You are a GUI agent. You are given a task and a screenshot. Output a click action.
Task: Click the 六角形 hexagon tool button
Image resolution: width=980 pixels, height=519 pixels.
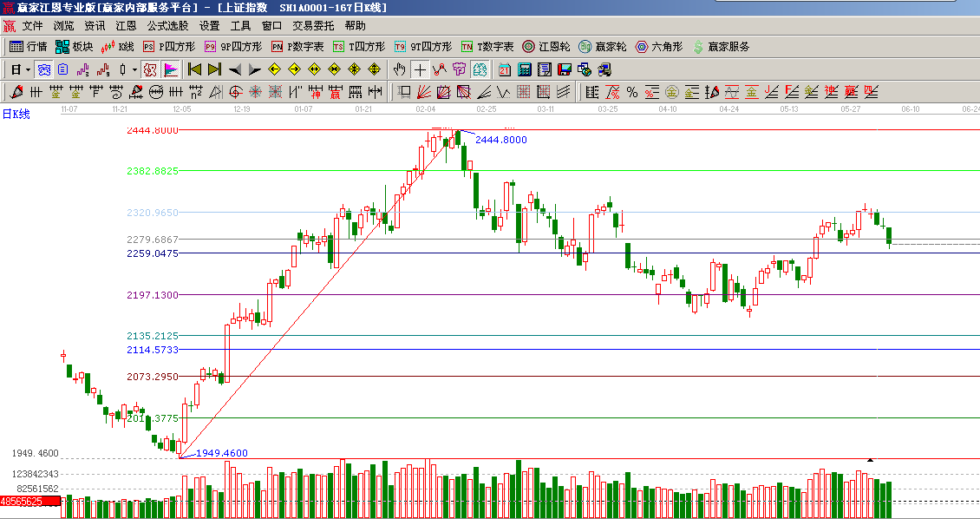pos(658,47)
